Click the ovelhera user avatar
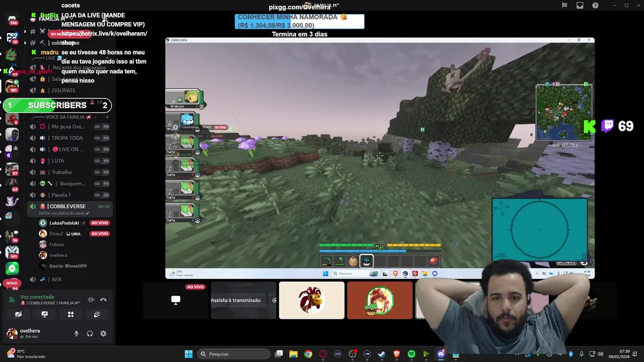The height and width of the screenshot is (362, 644). 12,333
